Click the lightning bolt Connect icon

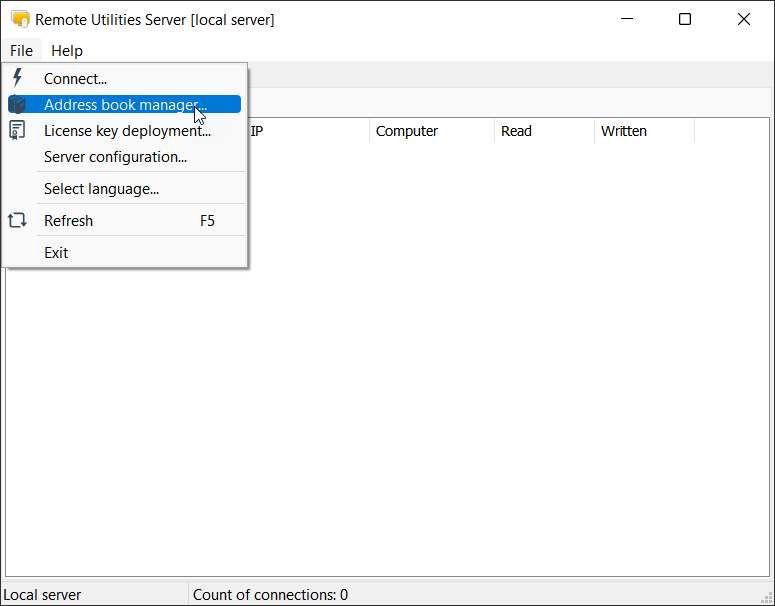[17, 78]
